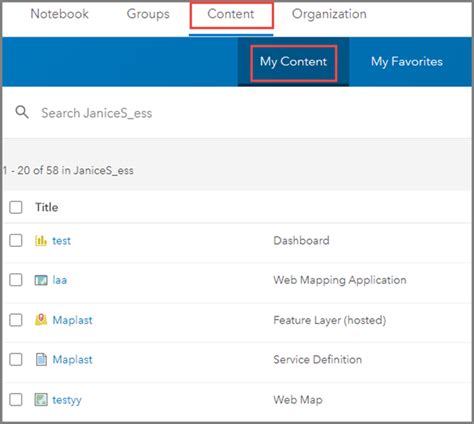The height and width of the screenshot is (424, 474).
Task: Open the laa application link
Action: (60, 280)
